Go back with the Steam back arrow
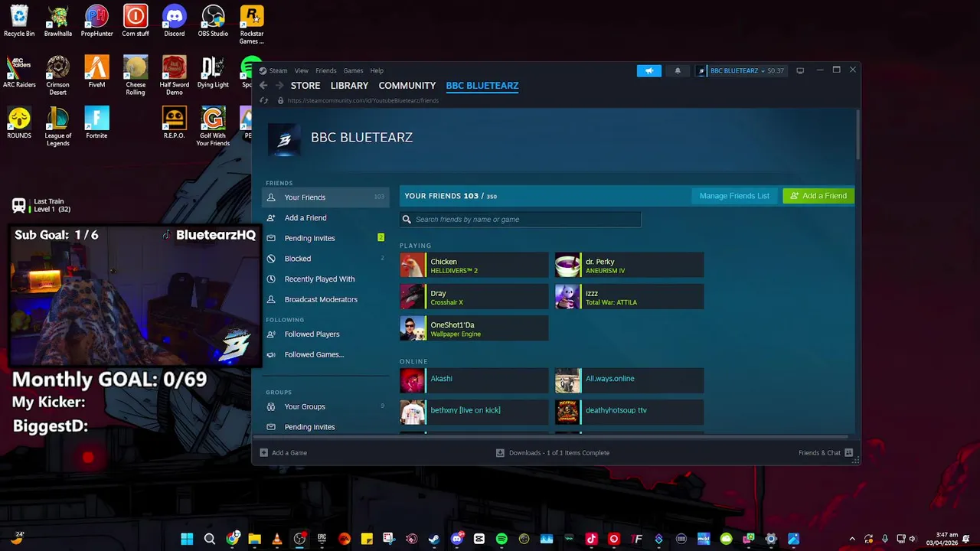This screenshot has width=980, height=551. pos(263,86)
